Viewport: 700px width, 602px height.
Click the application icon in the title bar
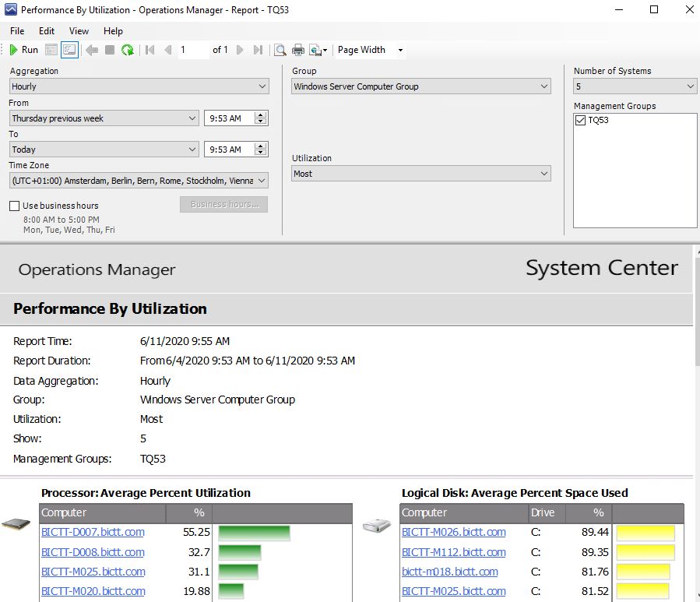click(x=11, y=9)
